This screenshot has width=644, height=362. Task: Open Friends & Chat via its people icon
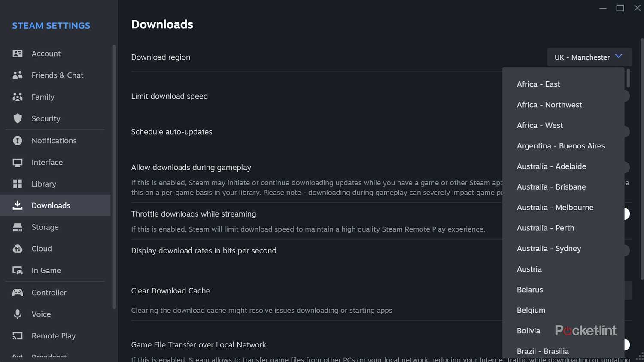pos(18,75)
